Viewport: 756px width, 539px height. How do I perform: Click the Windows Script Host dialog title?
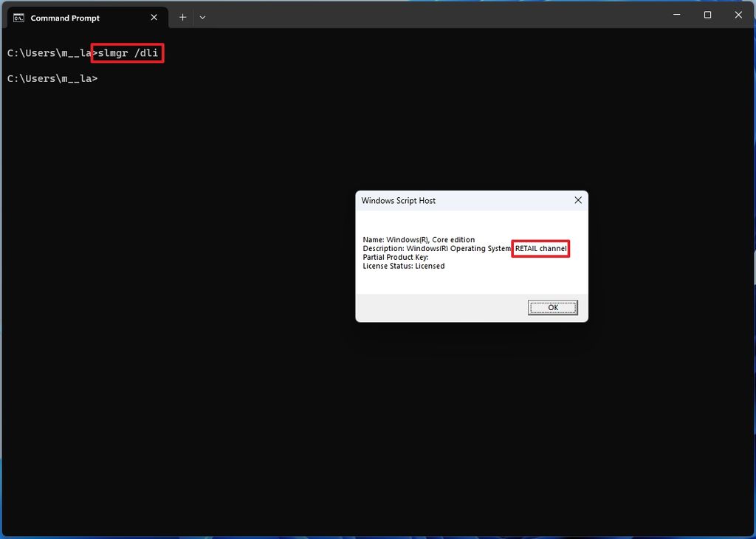[x=398, y=201]
